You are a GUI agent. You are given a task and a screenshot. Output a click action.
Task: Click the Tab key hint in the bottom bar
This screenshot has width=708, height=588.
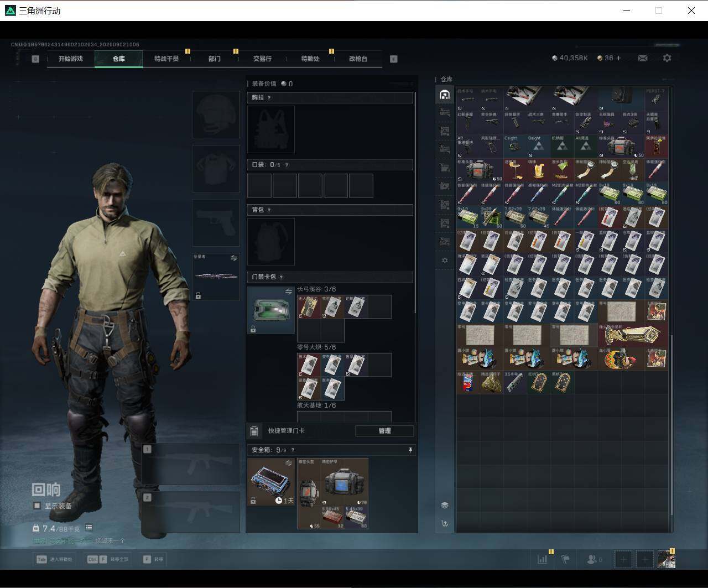pyautogui.click(x=41, y=559)
